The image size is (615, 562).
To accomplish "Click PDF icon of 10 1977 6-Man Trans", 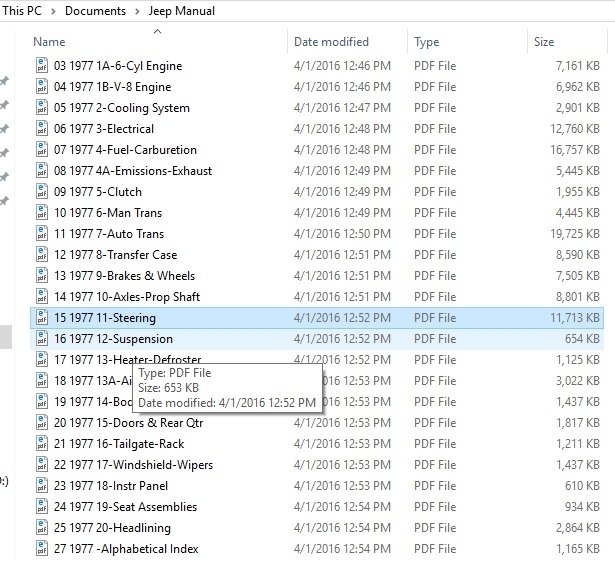I will tap(42, 212).
